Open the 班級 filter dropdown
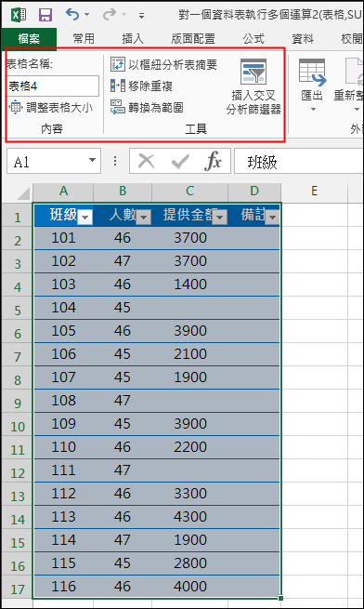The width and height of the screenshot is (364, 609). tap(85, 218)
